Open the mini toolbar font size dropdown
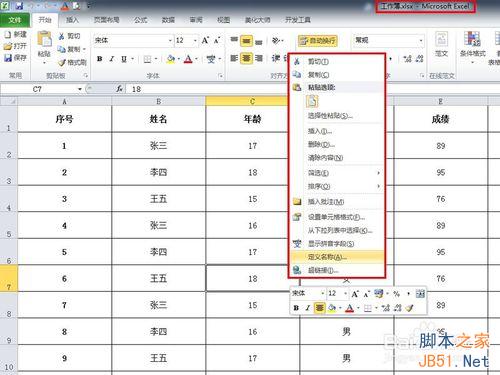500x375 pixels. point(345,294)
